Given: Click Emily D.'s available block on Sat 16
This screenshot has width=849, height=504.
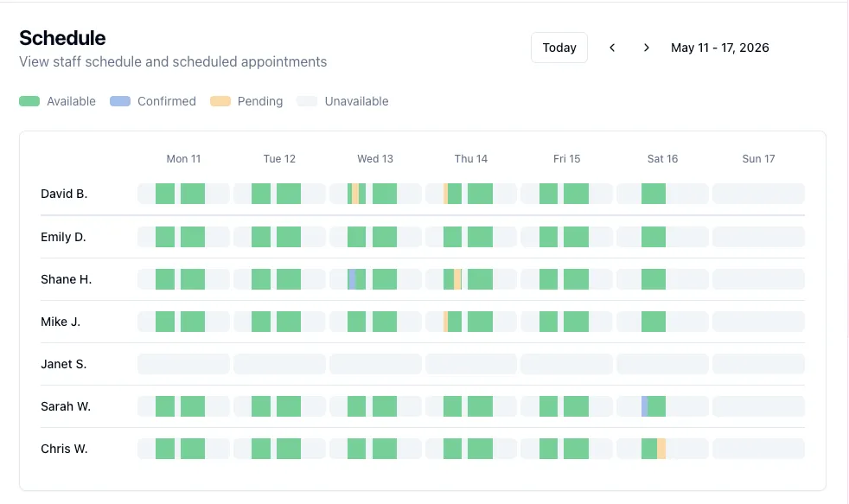Looking at the screenshot, I should [654, 237].
